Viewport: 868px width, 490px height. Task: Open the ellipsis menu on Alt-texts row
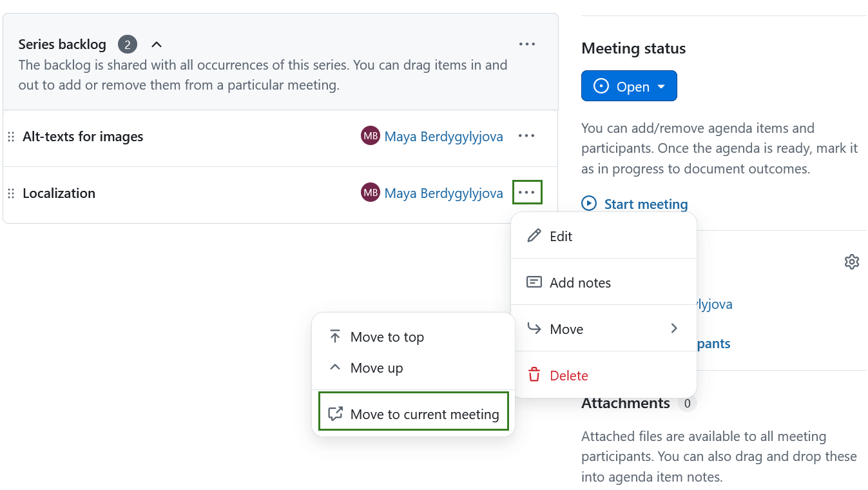pos(526,136)
